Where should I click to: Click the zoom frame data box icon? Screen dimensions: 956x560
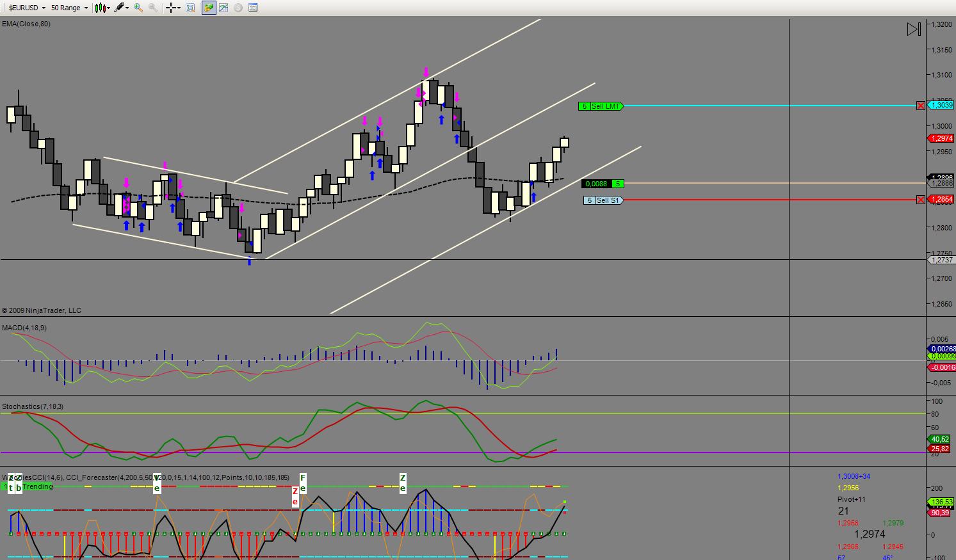pos(190,8)
